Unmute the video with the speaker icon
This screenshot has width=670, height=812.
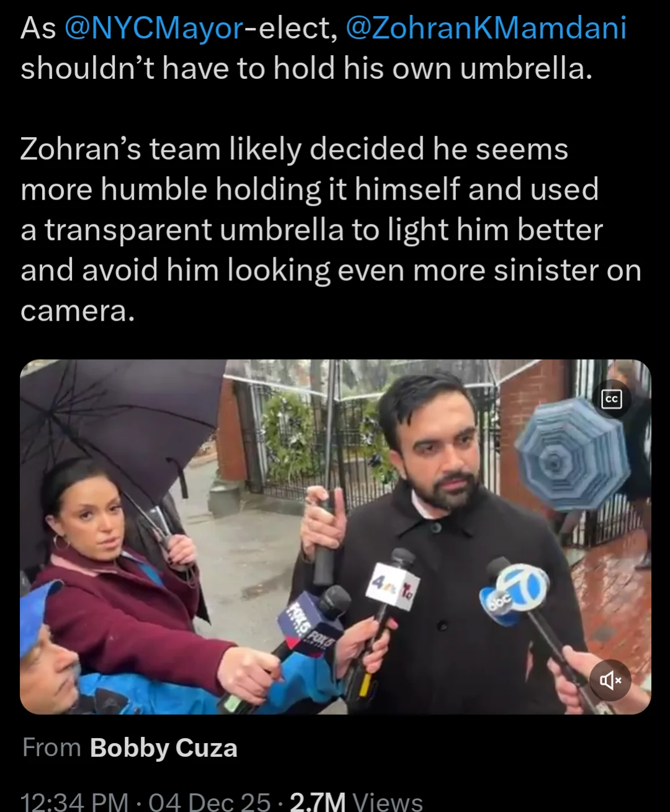coord(610,680)
